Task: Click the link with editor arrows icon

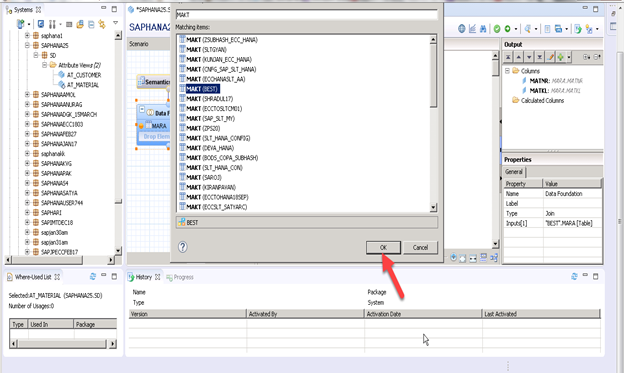Action: (x=102, y=24)
